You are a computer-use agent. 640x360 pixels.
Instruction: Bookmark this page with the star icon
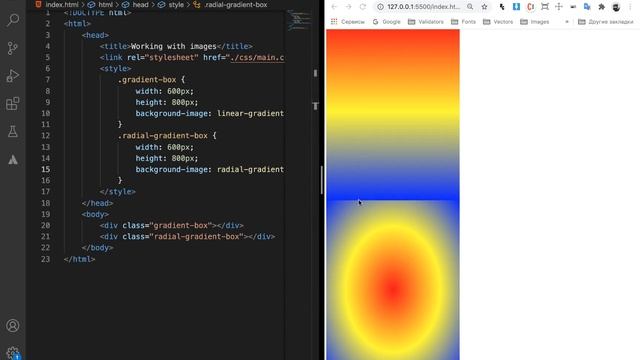tap(484, 7)
